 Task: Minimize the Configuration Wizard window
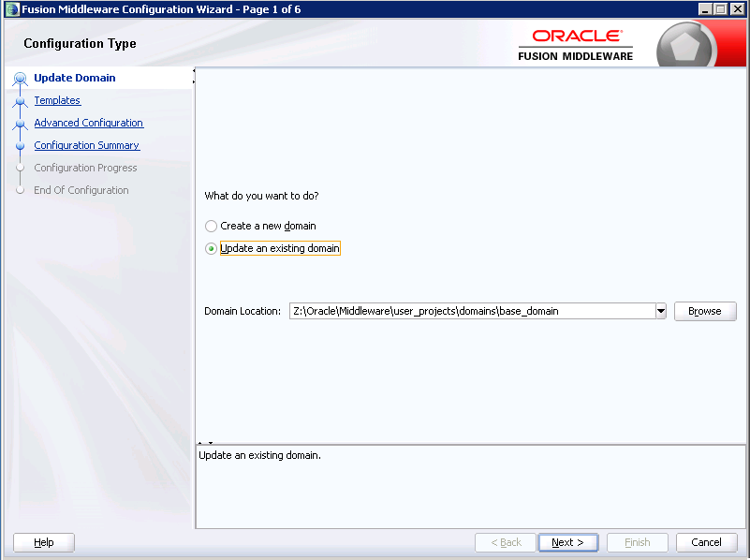tap(704, 9)
